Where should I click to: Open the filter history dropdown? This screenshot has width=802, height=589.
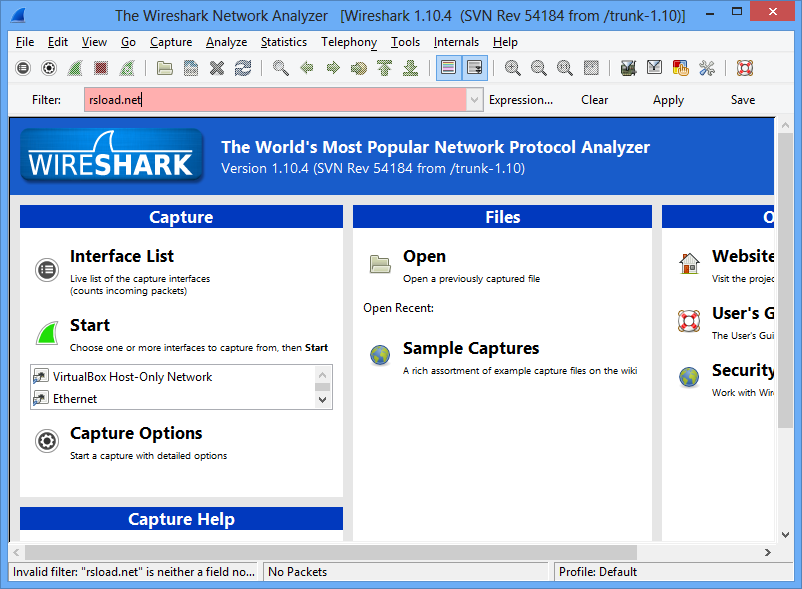472,100
